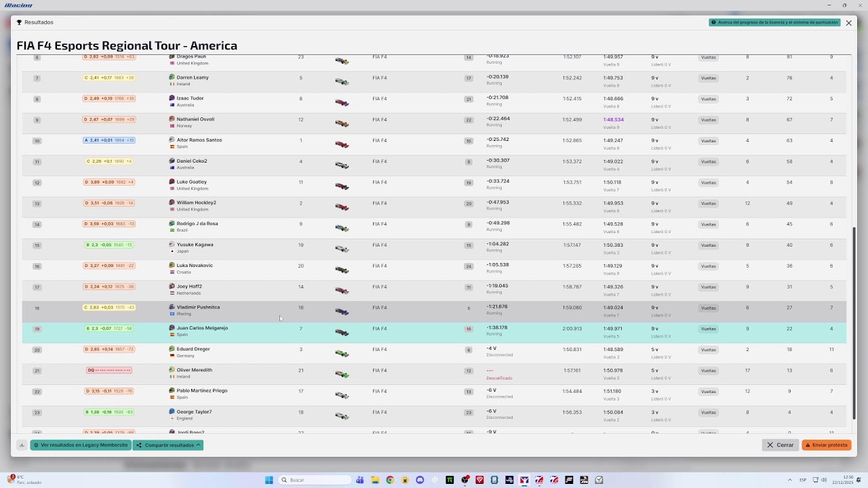View Vueltas for Vladimir Pushnitca

coord(709,308)
